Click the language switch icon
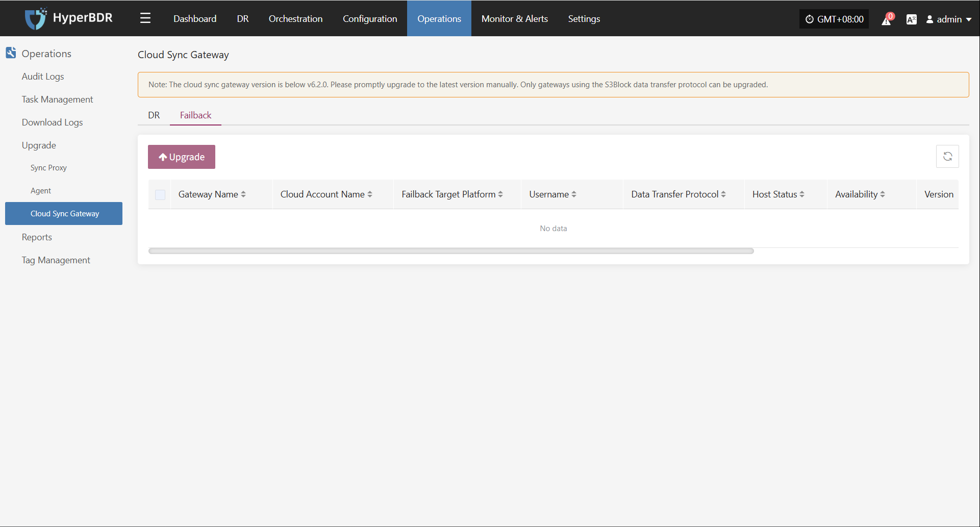Viewport: 980px width, 527px height. click(x=911, y=19)
